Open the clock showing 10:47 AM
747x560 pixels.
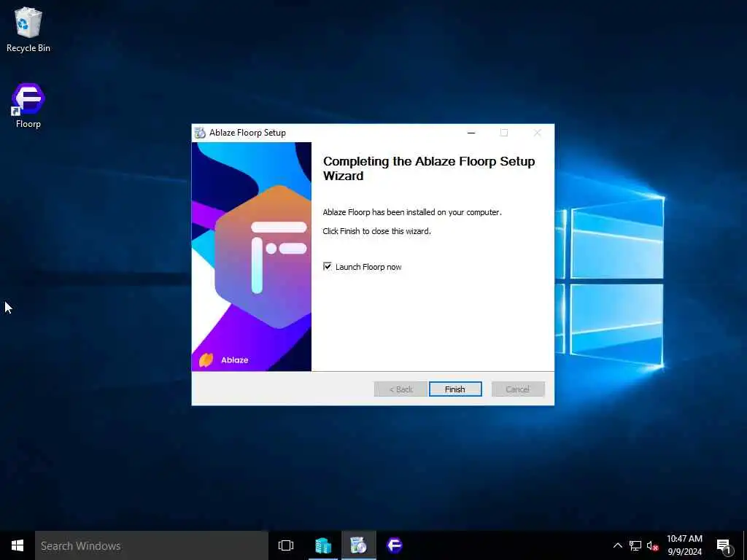click(684, 545)
